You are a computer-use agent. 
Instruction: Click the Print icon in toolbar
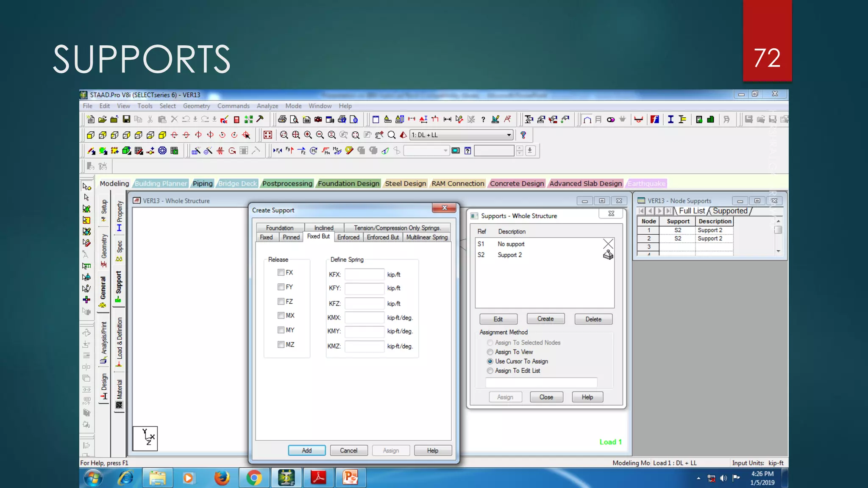tap(282, 119)
